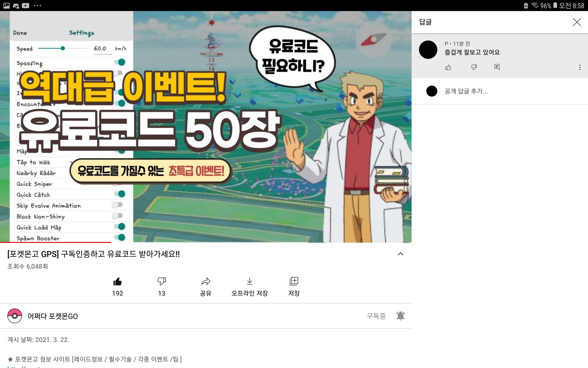Screen dimensions: 588x368
Task: Download video via 오프라인 저장 icon
Action: click(x=250, y=282)
